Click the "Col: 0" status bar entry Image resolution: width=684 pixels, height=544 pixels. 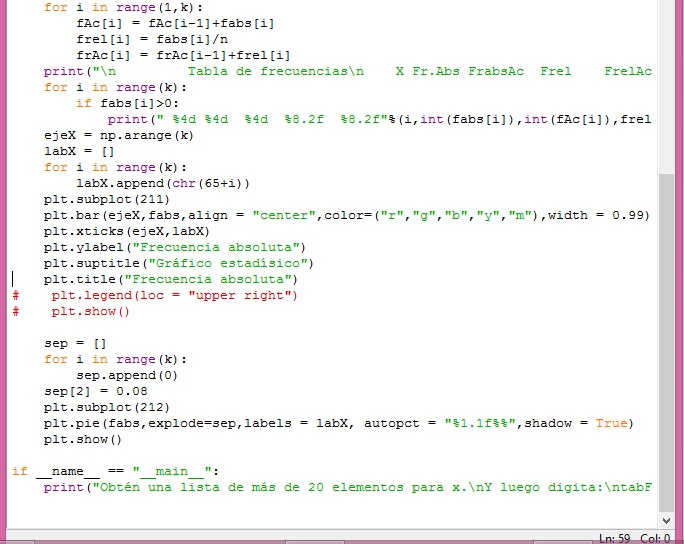[x=655, y=538]
